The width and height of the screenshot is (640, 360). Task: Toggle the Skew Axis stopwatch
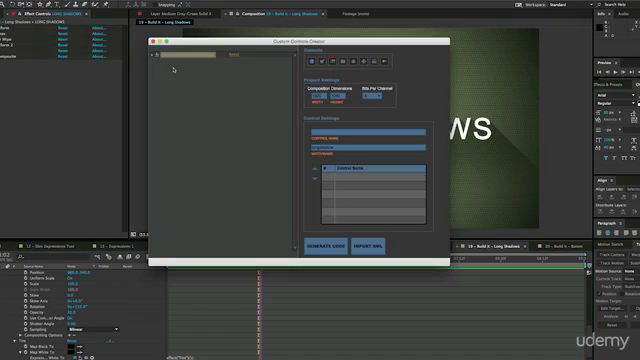tap(26, 301)
